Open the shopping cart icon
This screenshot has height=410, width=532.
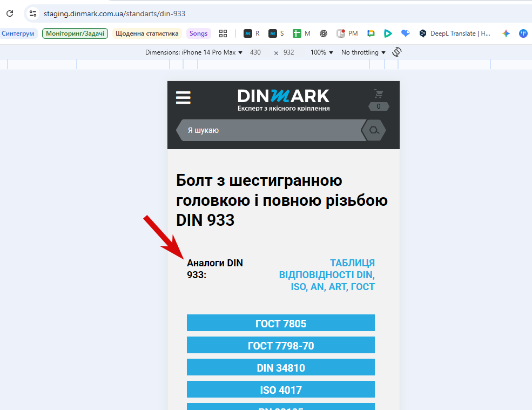pyautogui.click(x=379, y=93)
